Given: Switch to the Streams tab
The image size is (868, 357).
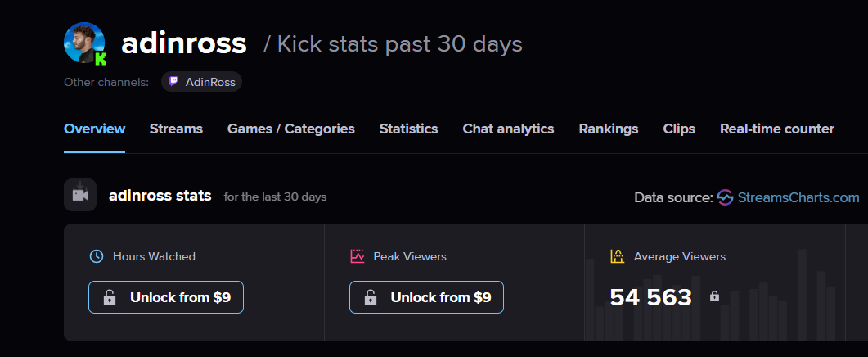Looking at the screenshot, I should click(176, 129).
